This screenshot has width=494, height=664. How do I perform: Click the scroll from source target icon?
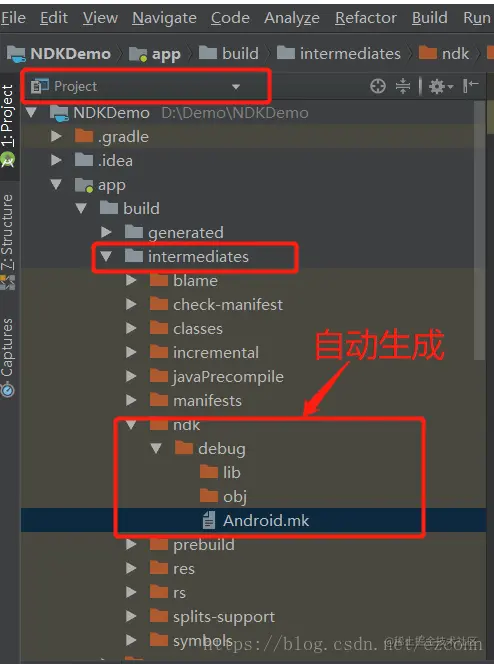point(377,86)
